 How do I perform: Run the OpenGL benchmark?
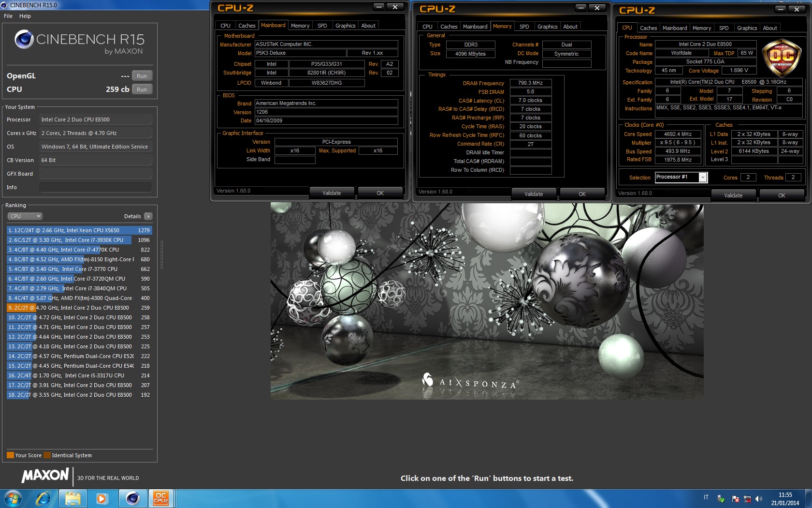[142, 76]
